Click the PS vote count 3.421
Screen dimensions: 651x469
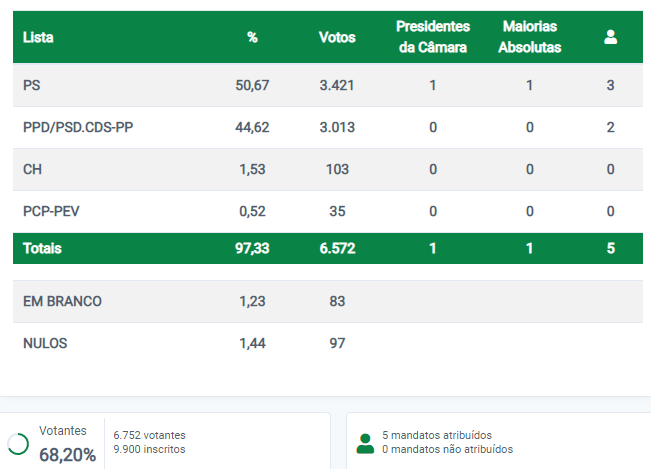click(x=337, y=85)
